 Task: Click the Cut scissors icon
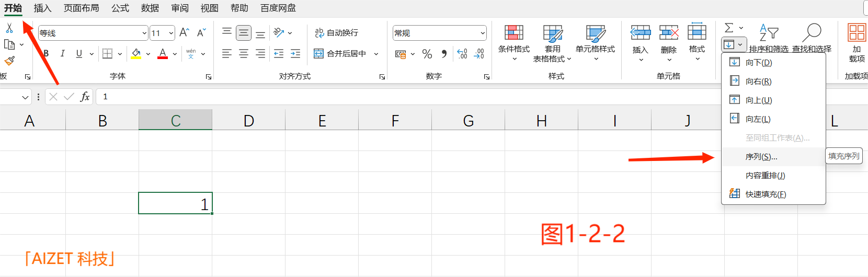click(9, 28)
